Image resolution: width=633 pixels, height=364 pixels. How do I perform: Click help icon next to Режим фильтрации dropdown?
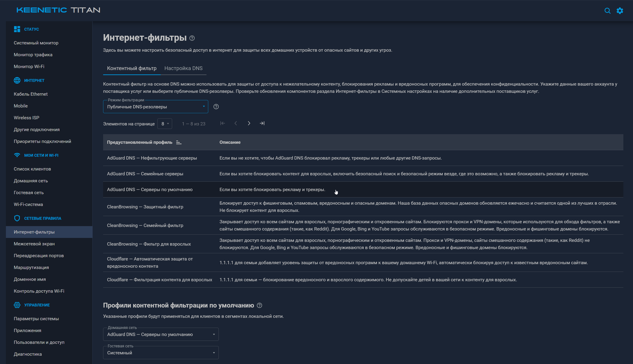(x=216, y=107)
